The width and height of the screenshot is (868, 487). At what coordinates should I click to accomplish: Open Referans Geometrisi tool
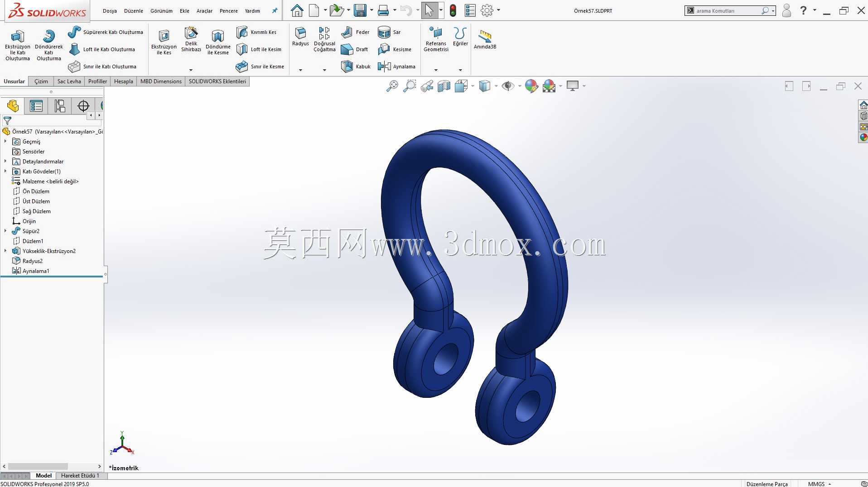(436, 39)
